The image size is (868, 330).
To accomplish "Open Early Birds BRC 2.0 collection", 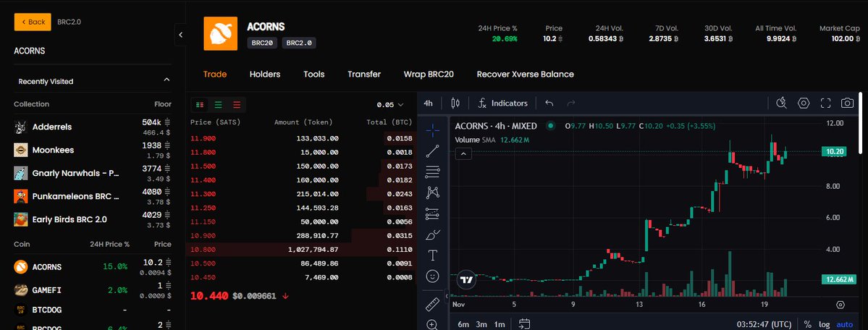I will click(x=93, y=219).
